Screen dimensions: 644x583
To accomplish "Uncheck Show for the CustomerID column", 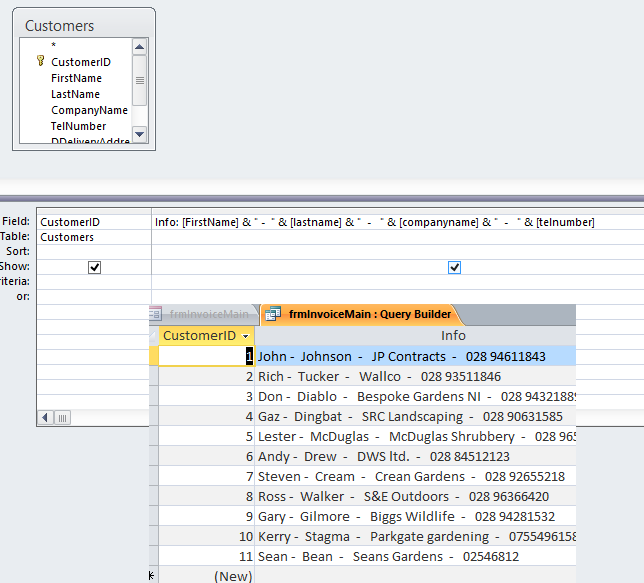I will click(94, 267).
